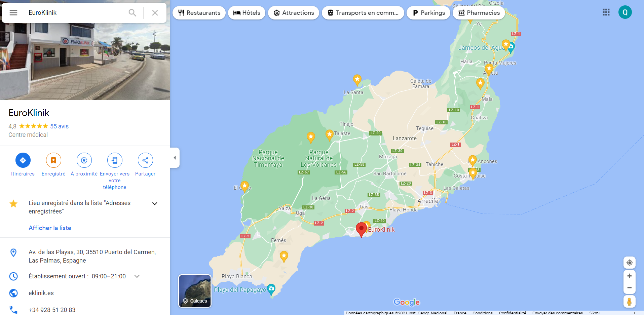Click the star marker near Mala
This screenshot has width=644, height=315.
coord(480,84)
